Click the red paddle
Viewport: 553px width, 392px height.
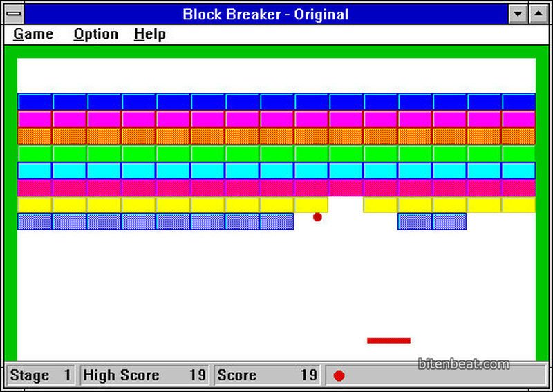point(388,340)
